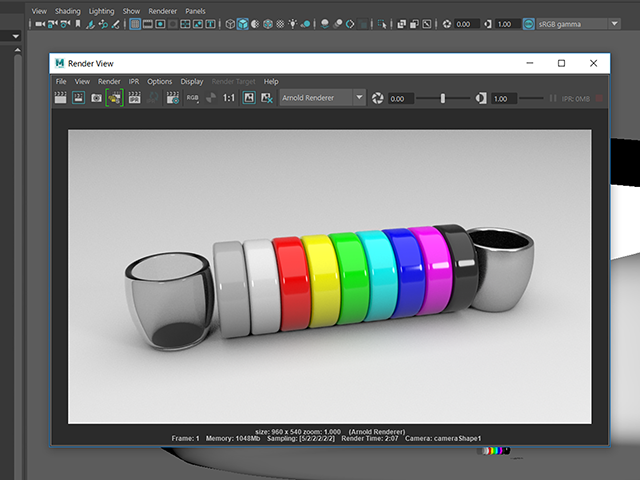This screenshot has height=480, width=640.
Task: Redo previous render in Render View
Action: coord(60,98)
